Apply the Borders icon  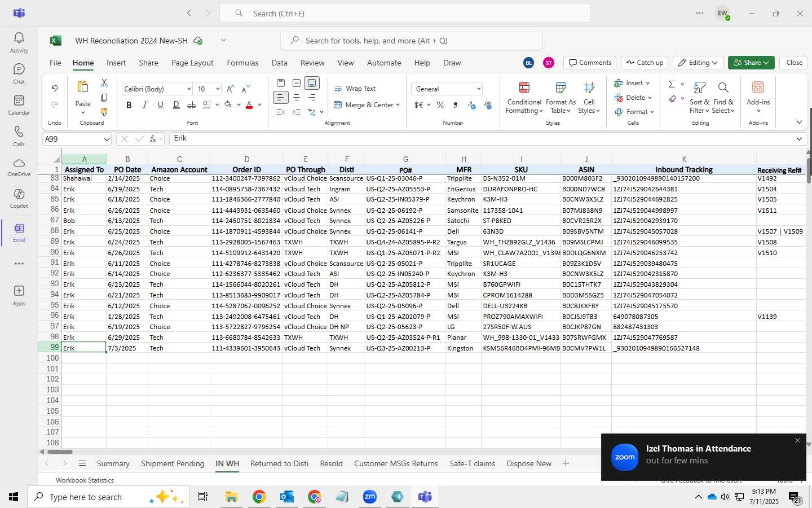(206, 105)
